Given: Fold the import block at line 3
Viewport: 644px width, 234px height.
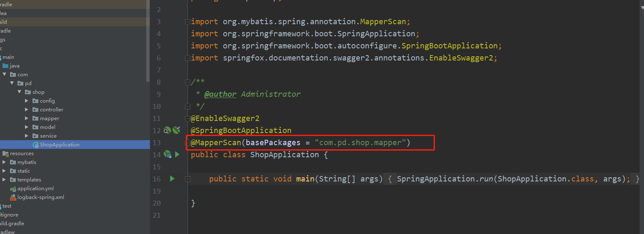Looking at the screenshot, I should pyautogui.click(x=188, y=22).
